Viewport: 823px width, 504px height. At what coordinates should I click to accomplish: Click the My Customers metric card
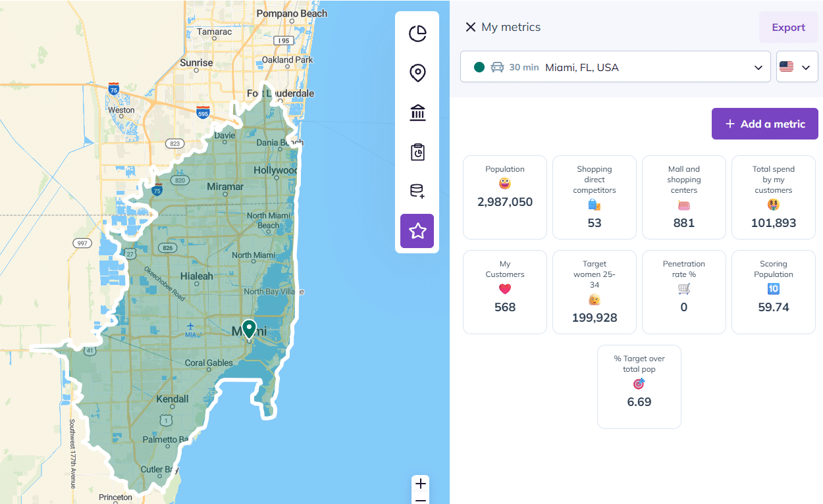tap(505, 292)
